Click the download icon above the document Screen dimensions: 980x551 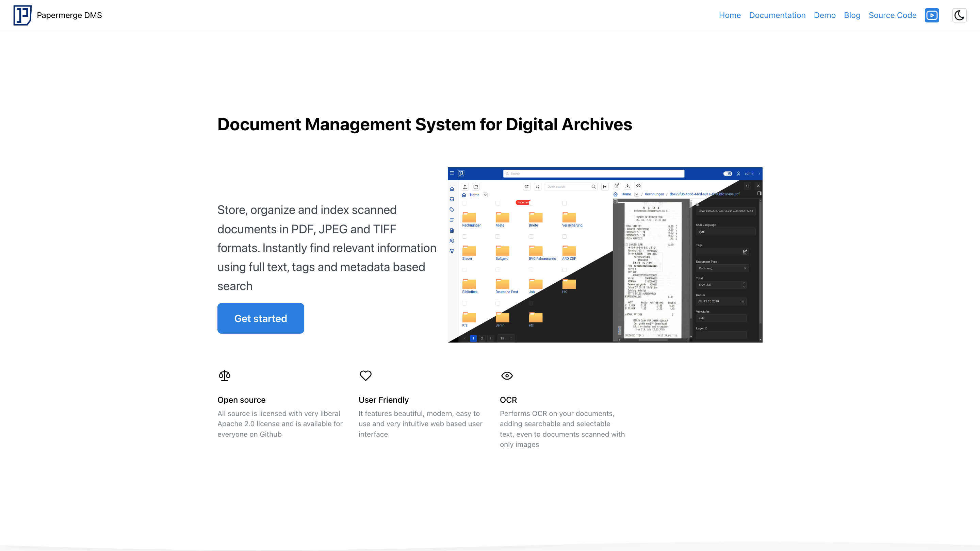[x=627, y=186]
